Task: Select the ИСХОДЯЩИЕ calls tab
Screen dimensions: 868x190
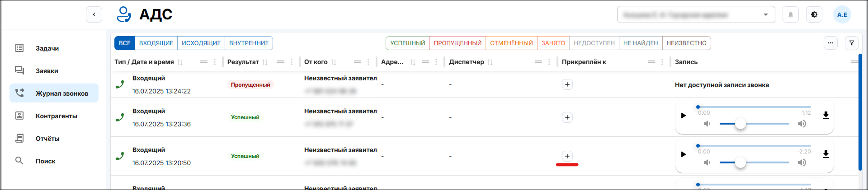Action: 201,43
